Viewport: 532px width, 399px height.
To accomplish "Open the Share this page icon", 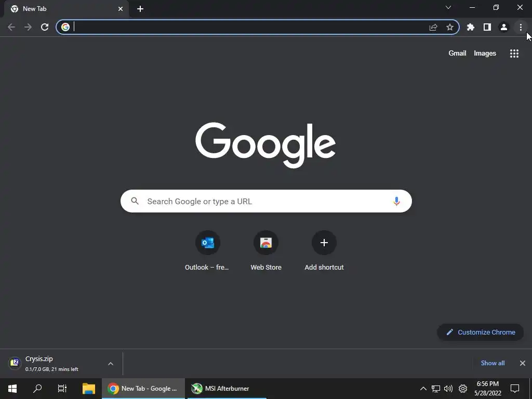I will point(433,27).
